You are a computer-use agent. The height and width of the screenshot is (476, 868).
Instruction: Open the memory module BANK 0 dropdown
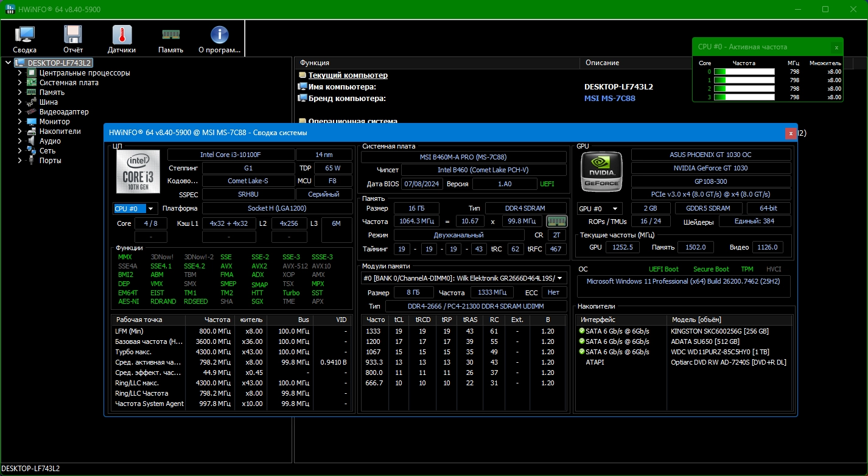coord(464,278)
